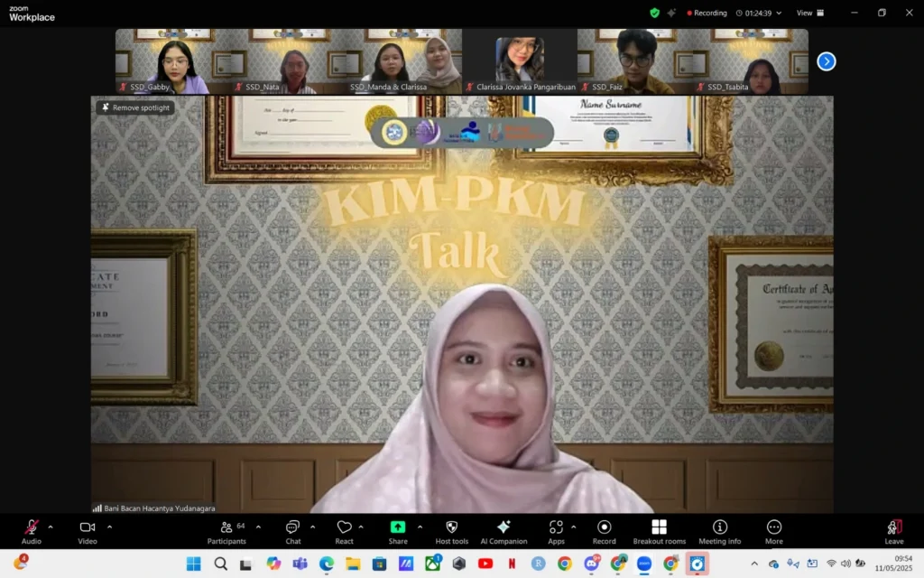Select SSD_Nata participant thumbnail
This screenshot has height=578, width=924.
tap(288, 61)
